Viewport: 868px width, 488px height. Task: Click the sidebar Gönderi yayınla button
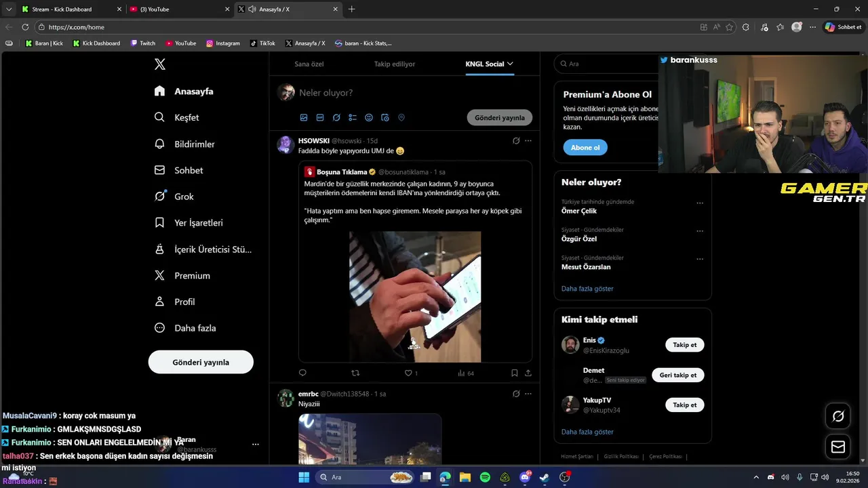click(x=201, y=362)
